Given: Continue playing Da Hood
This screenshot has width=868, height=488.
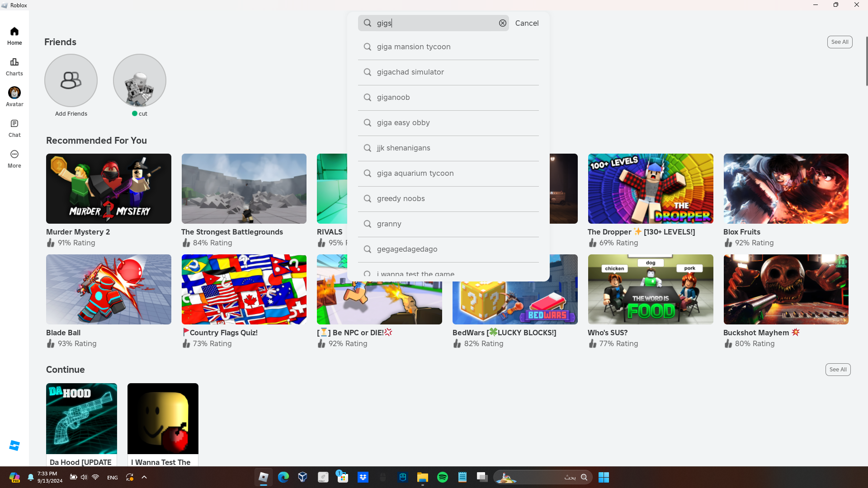Looking at the screenshot, I should click(81, 418).
